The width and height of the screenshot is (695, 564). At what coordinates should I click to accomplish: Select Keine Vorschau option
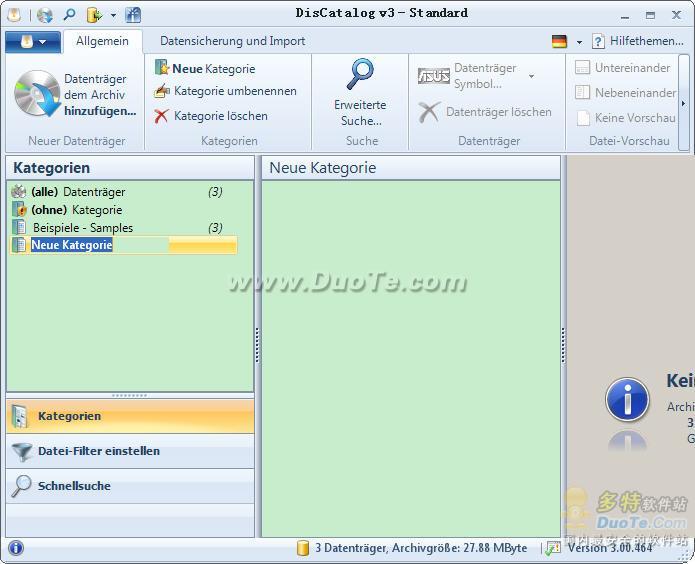click(625, 118)
